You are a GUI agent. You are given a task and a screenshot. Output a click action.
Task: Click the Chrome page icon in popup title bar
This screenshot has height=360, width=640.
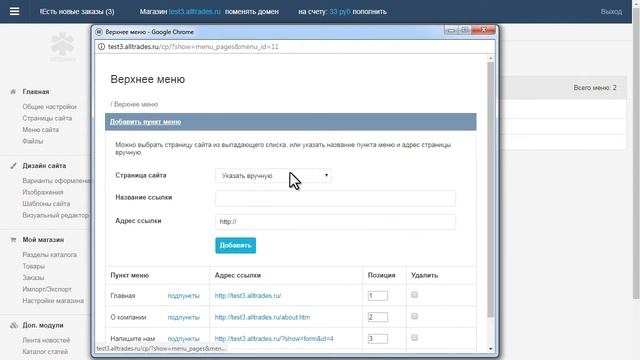(x=99, y=32)
